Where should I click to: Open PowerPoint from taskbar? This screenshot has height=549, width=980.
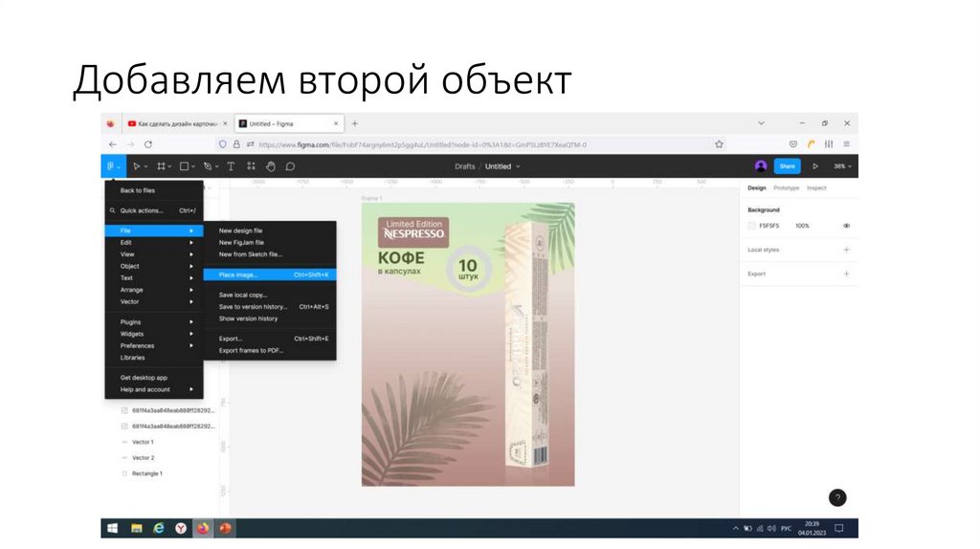coord(225,528)
